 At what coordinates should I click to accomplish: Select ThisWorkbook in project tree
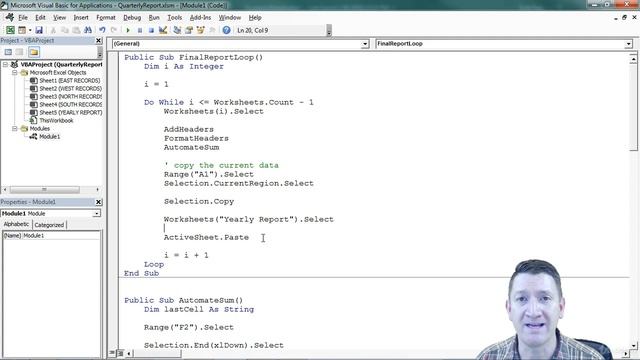point(56,120)
